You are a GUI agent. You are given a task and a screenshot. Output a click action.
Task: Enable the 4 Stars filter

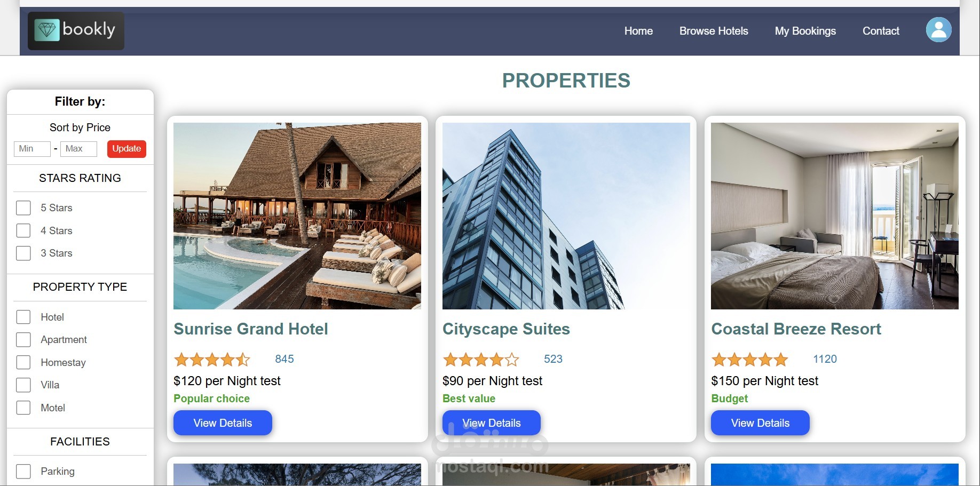coord(23,230)
